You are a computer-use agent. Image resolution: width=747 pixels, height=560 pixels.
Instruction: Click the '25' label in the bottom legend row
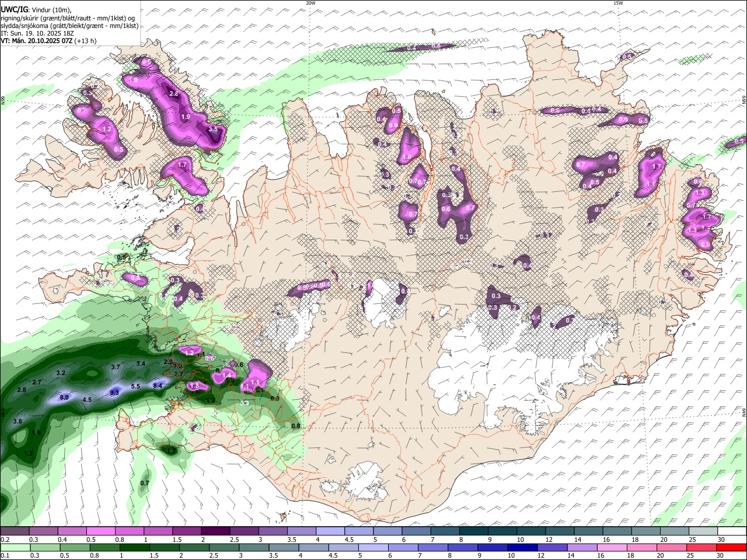click(690, 555)
